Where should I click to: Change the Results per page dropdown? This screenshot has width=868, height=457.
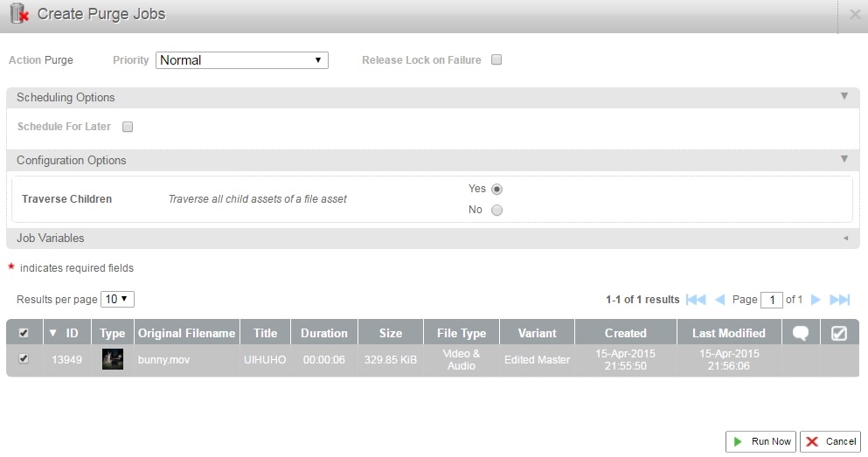[117, 299]
